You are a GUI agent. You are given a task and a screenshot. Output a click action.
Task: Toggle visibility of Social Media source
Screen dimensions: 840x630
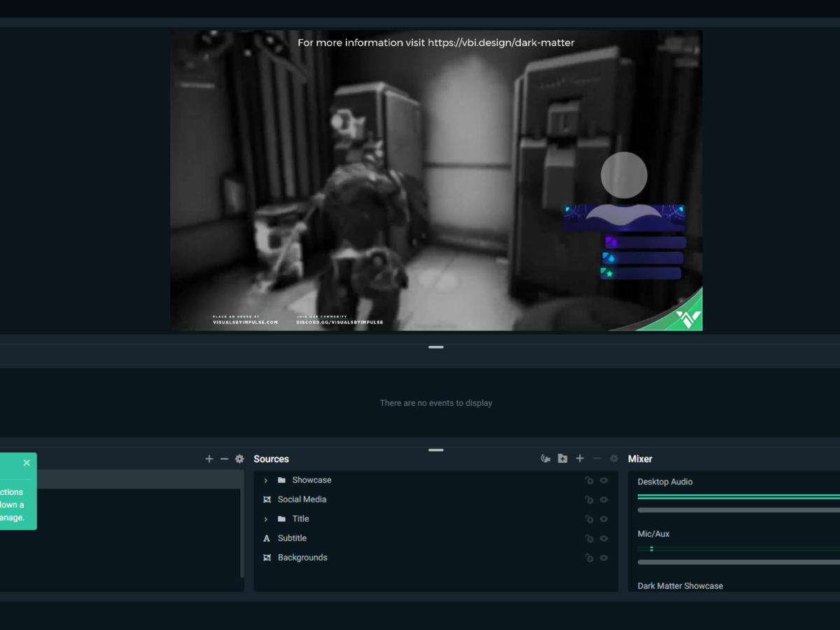(x=603, y=500)
